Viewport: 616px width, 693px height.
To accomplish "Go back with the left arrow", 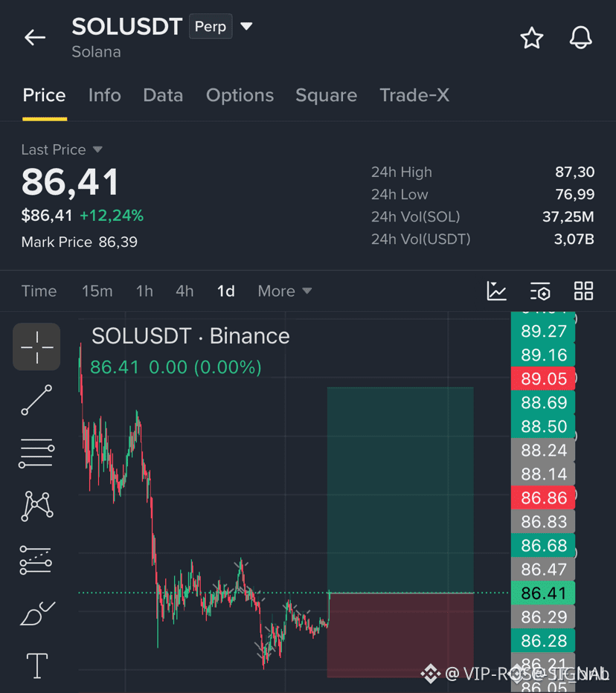I will 35,38.
